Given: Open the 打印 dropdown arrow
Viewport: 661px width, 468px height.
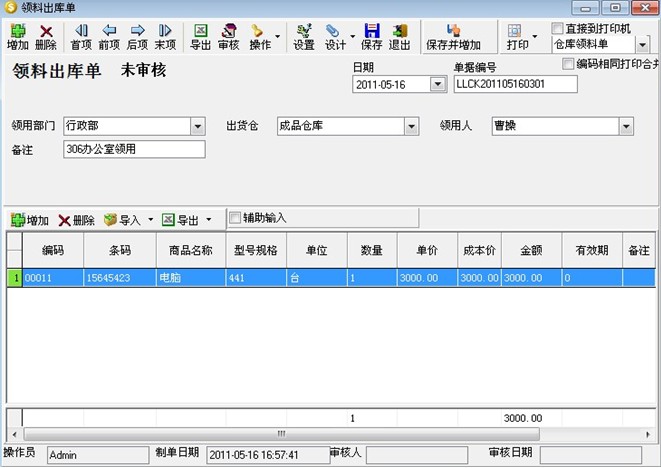Looking at the screenshot, I should [535, 37].
